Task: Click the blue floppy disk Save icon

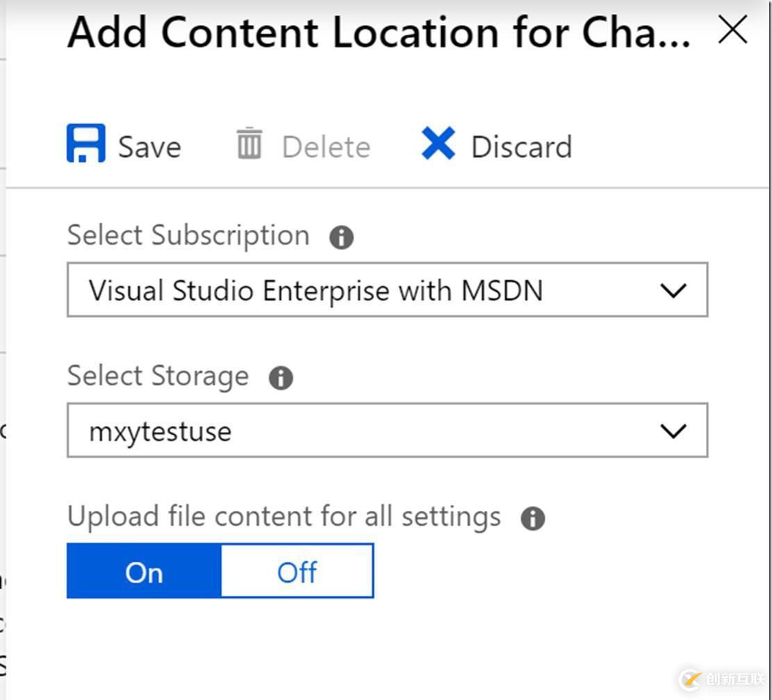Action: [85, 144]
